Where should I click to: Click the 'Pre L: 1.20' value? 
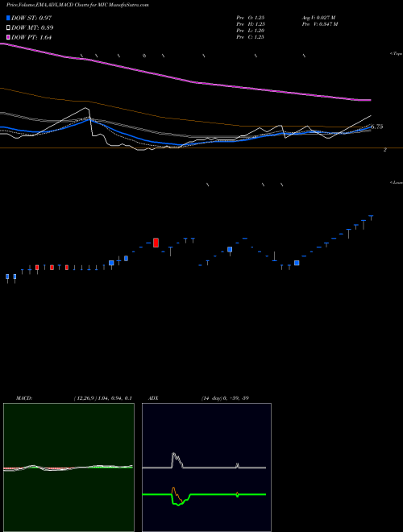pyautogui.click(x=251, y=31)
